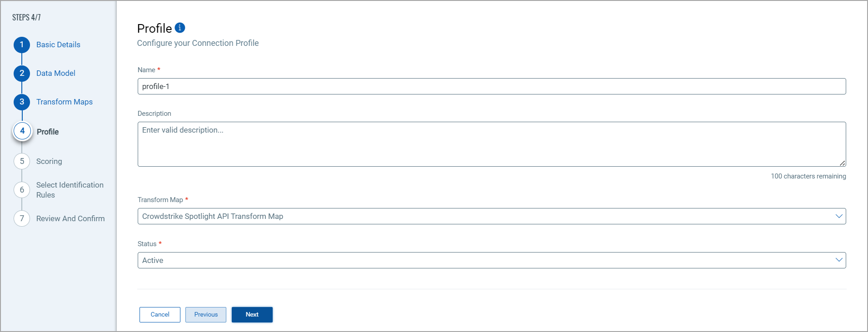This screenshot has width=868, height=332.
Task: Click the step 4 circle icon
Action: coord(22,131)
